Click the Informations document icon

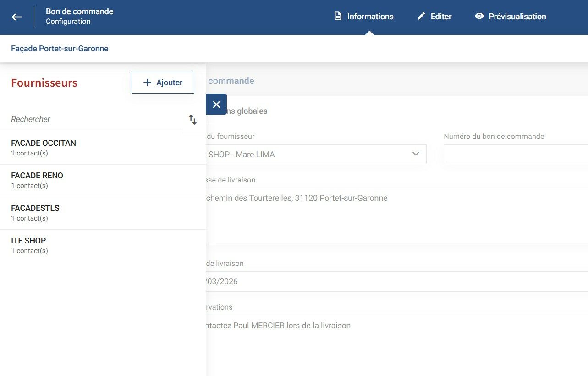338,16
